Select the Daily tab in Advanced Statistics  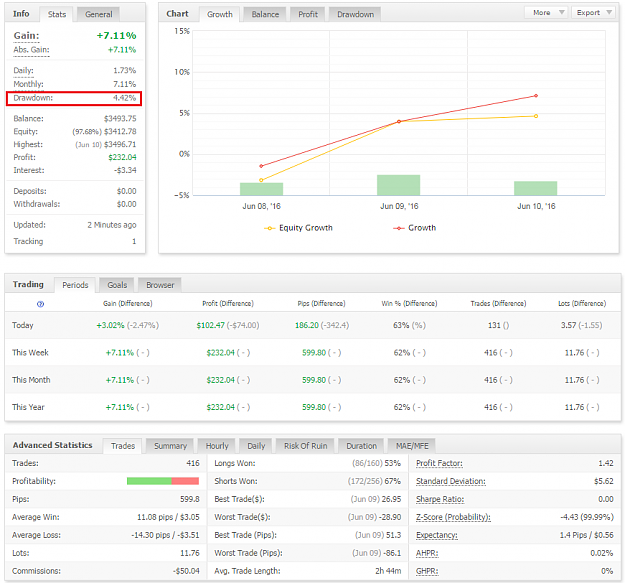[256, 446]
